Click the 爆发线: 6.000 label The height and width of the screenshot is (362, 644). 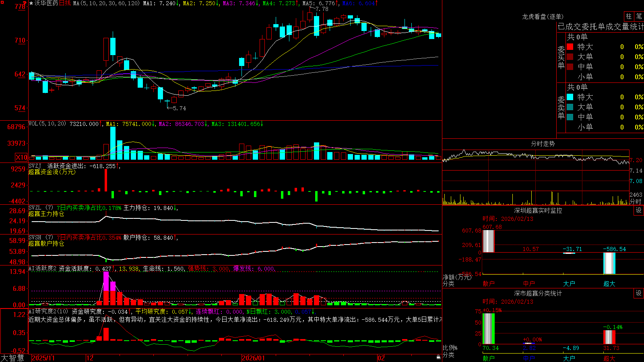pyautogui.click(x=254, y=269)
